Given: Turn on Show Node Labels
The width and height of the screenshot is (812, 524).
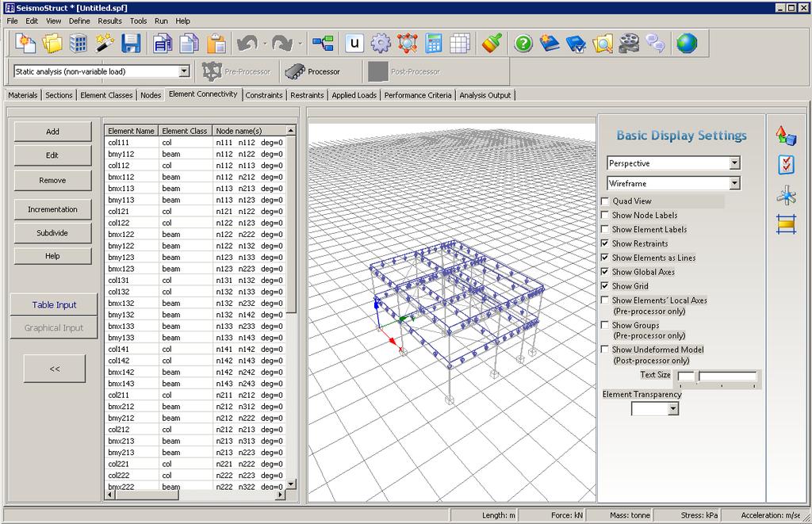Looking at the screenshot, I should click(x=604, y=215).
